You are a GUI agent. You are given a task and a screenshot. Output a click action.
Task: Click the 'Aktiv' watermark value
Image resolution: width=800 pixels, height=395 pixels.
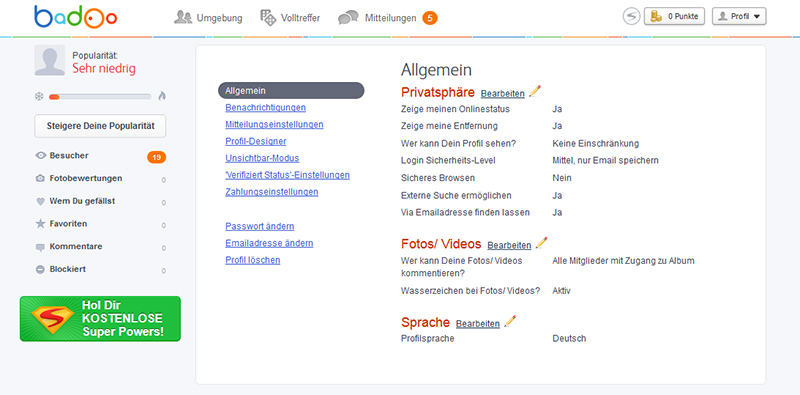coord(561,291)
